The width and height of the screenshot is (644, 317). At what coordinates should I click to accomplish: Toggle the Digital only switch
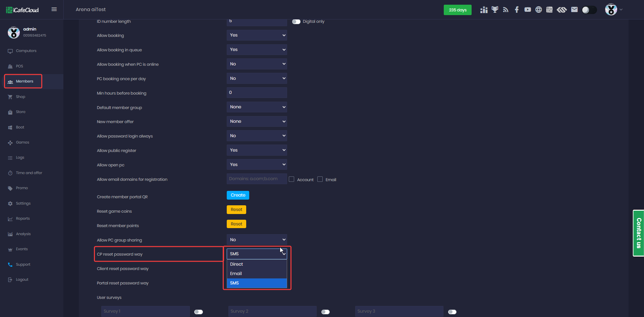(x=296, y=21)
